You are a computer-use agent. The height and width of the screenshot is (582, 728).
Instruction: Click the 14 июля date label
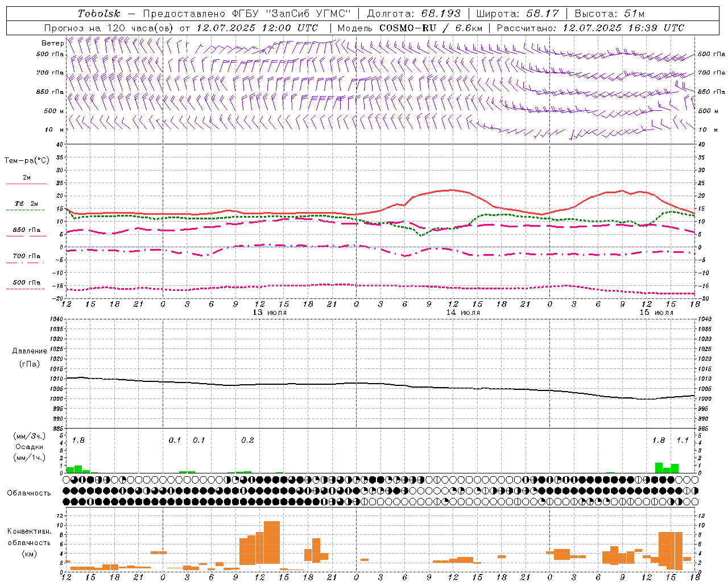[x=462, y=313]
